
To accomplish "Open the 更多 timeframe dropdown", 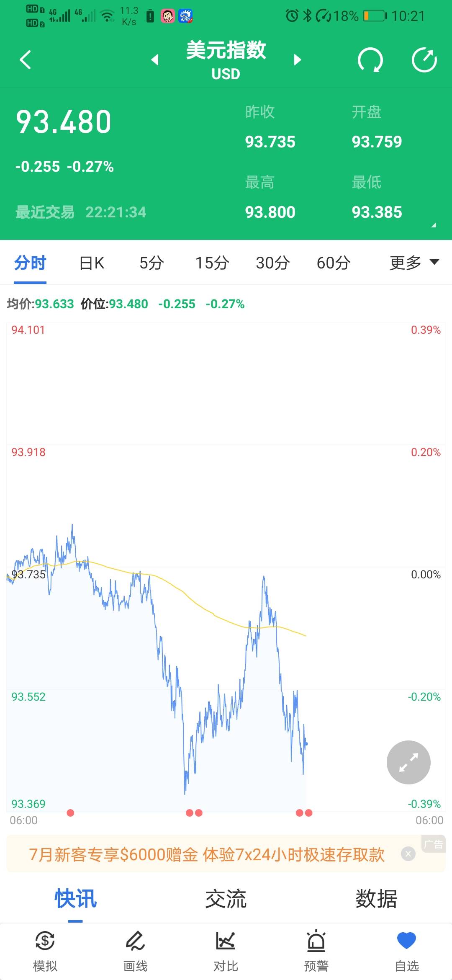I will [414, 263].
